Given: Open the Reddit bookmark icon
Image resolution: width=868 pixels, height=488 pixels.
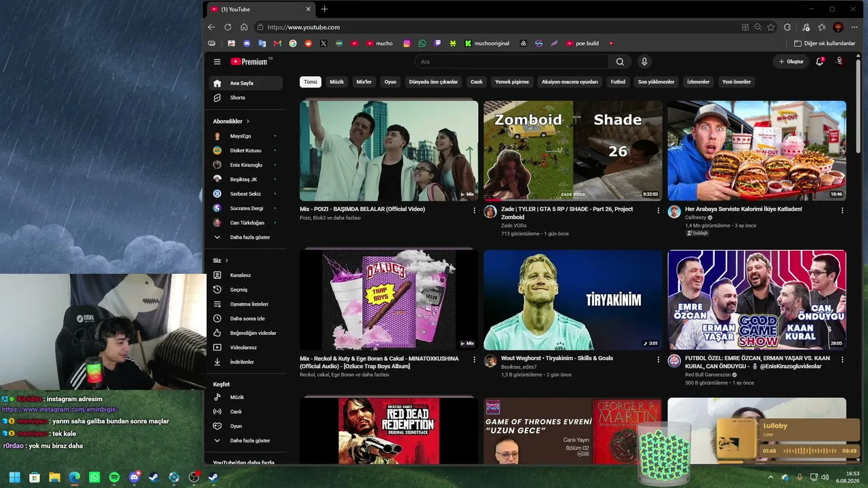Looking at the screenshot, I should coord(309,43).
